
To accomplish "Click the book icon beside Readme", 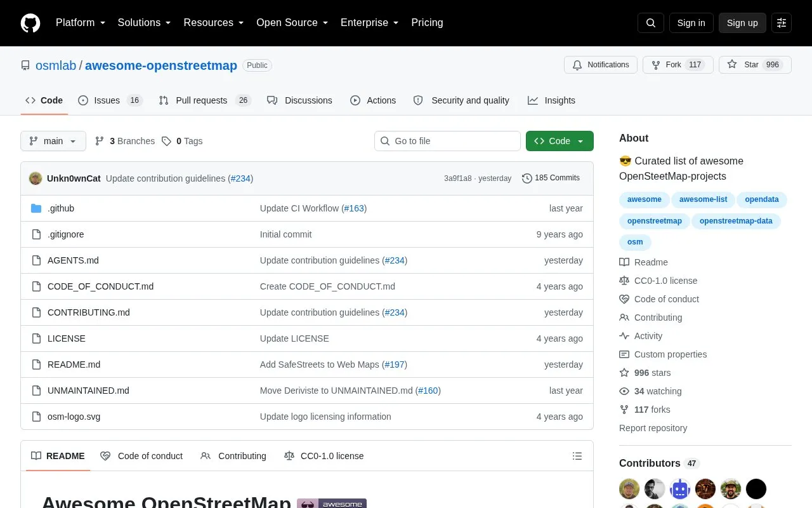I will coord(624,262).
